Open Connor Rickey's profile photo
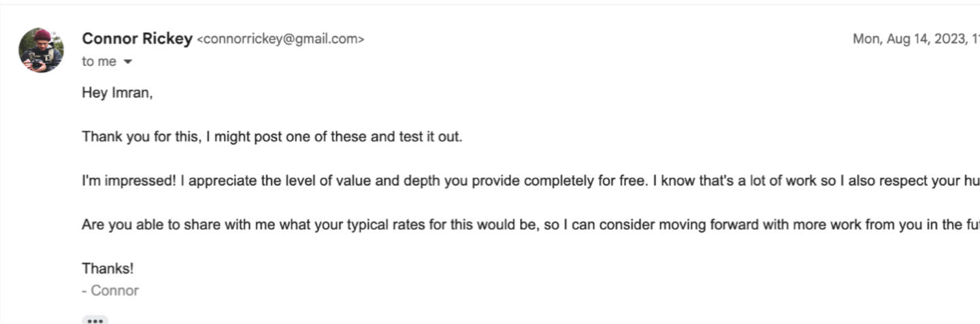The width and height of the screenshot is (980, 324). [41, 50]
